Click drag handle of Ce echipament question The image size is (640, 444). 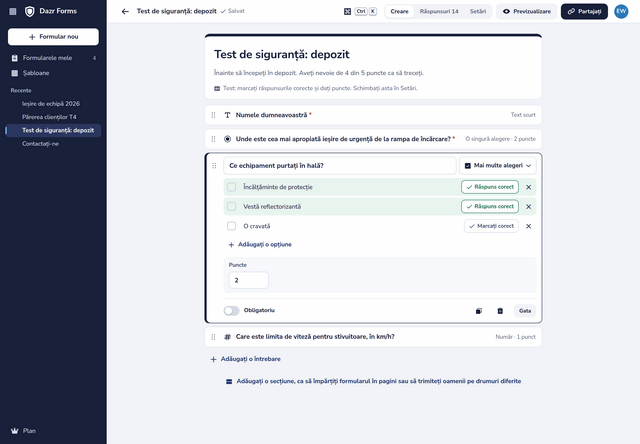[x=214, y=166]
